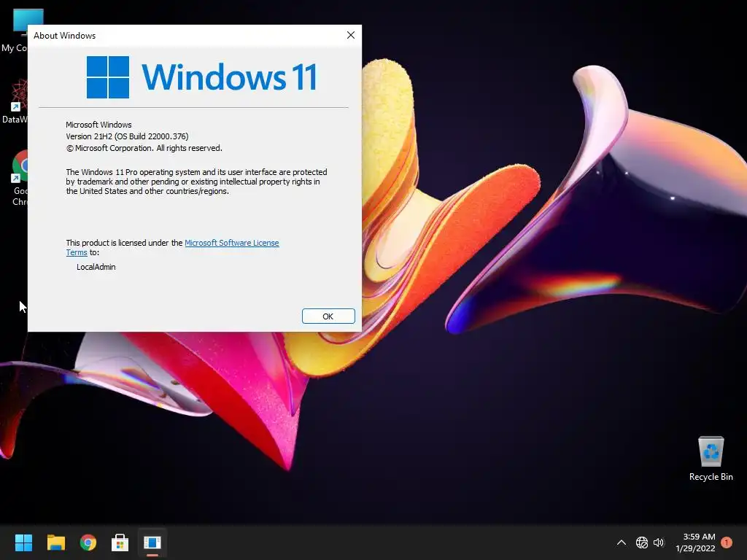Click OK in About Windows dialog
Viewport: 747px width, 560px height.
[x=328, y=316]
